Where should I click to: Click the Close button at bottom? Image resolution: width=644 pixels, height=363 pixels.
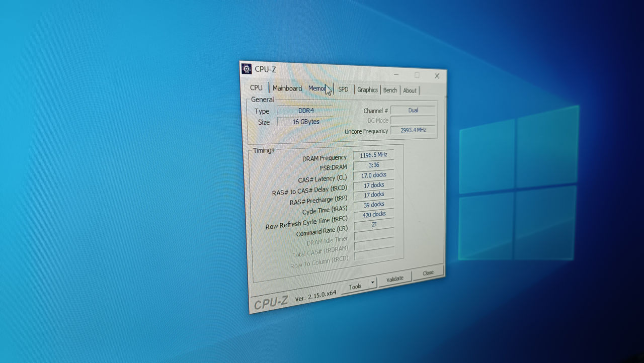(428, 273)
